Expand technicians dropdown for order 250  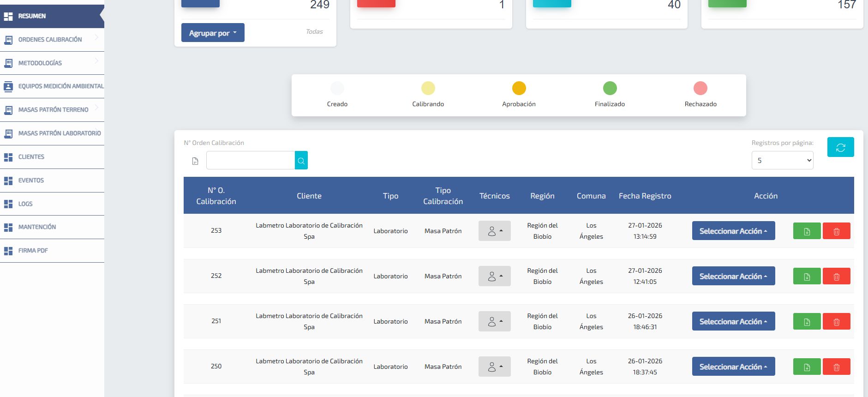click(x=494, y=367)
